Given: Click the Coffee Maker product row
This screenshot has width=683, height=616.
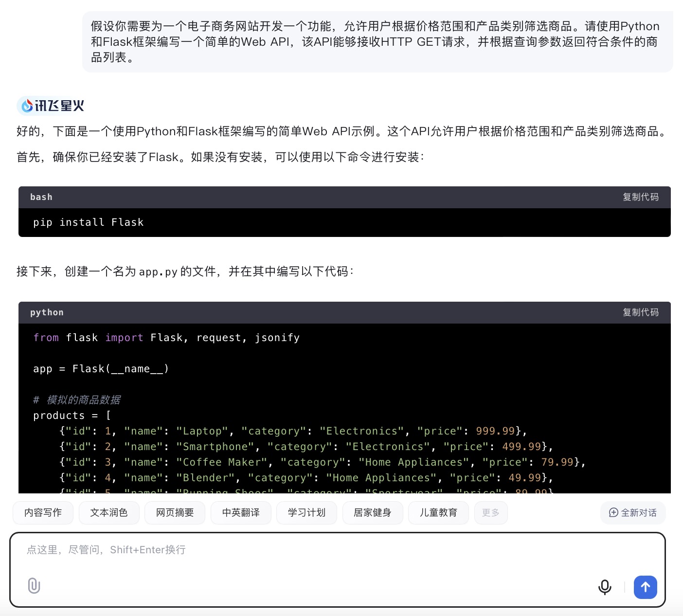Looking at the screenshot, I should point(323,462).
